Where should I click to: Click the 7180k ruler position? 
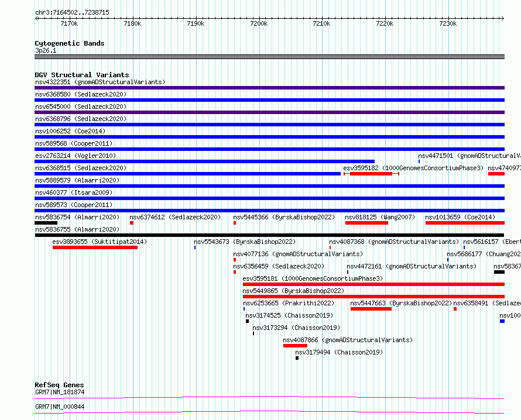point(132,23)
